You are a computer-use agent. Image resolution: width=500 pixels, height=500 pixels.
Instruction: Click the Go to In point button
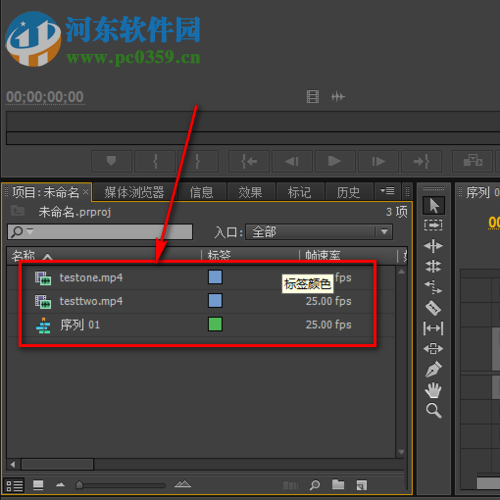(x=249, y=161)
